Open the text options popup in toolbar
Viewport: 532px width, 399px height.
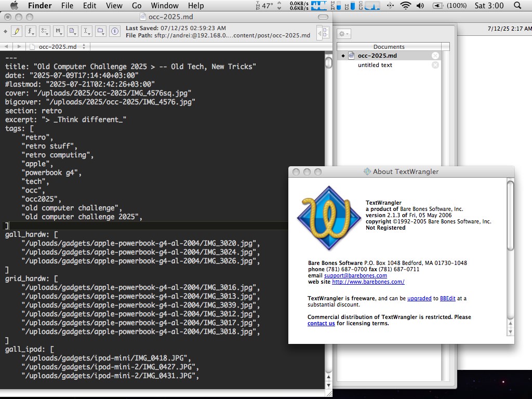45,32
